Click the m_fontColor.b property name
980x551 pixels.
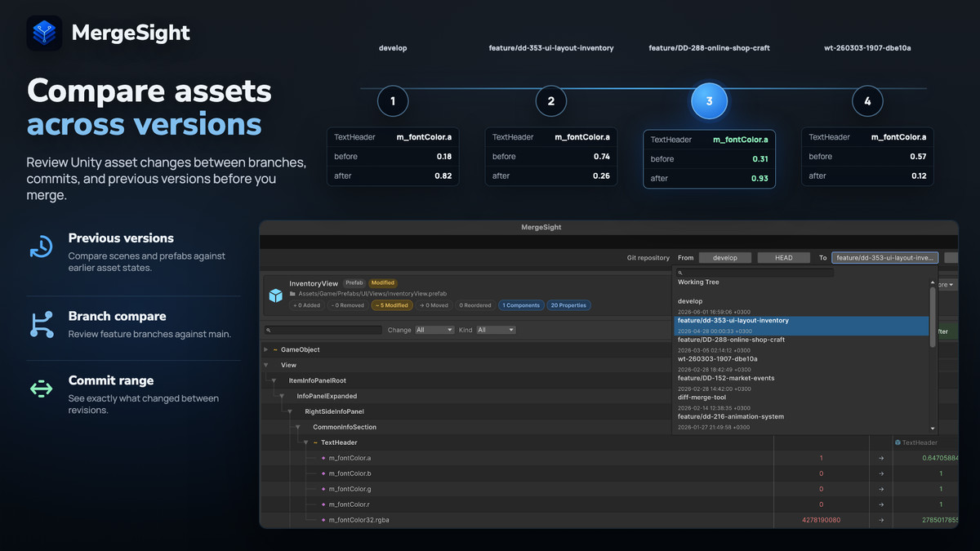pos(350,473)
